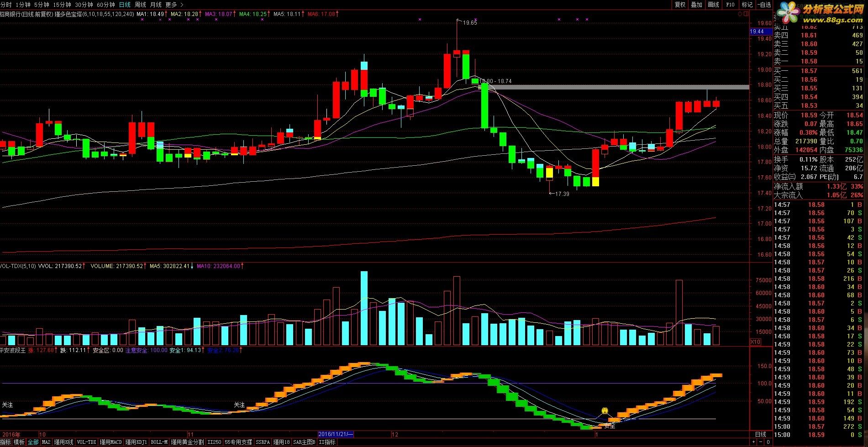Apply the 瑾用MACD indicator

[x=111, y=442]
